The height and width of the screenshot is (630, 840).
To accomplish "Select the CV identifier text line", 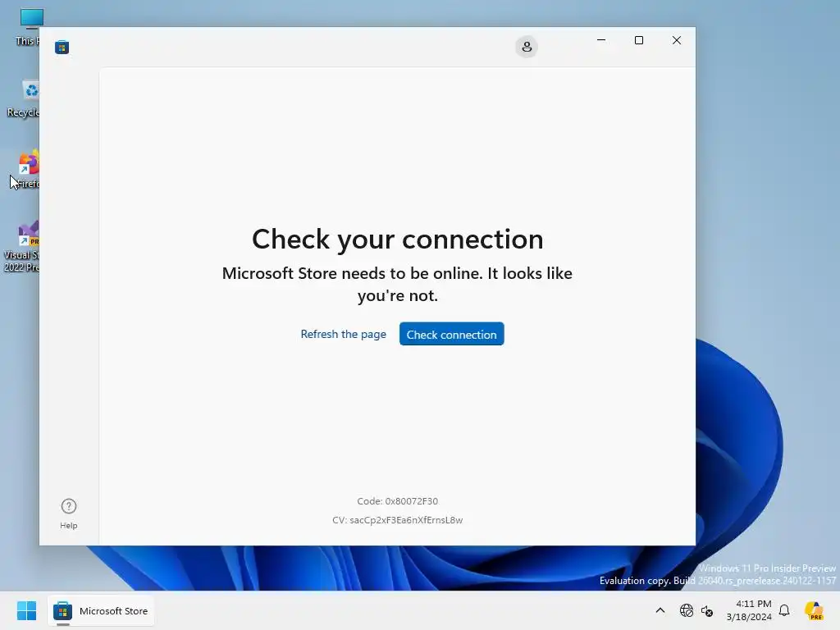I will 398,519.
